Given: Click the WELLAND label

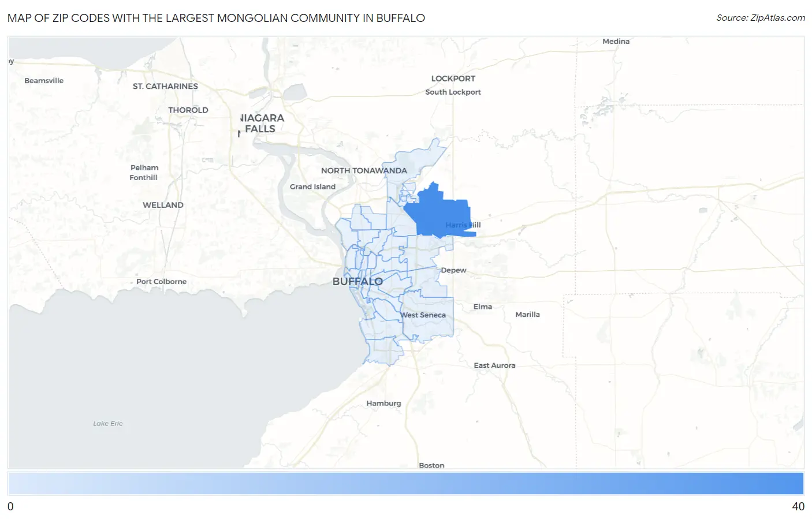Looking at the screenshot, I should 163,206.
